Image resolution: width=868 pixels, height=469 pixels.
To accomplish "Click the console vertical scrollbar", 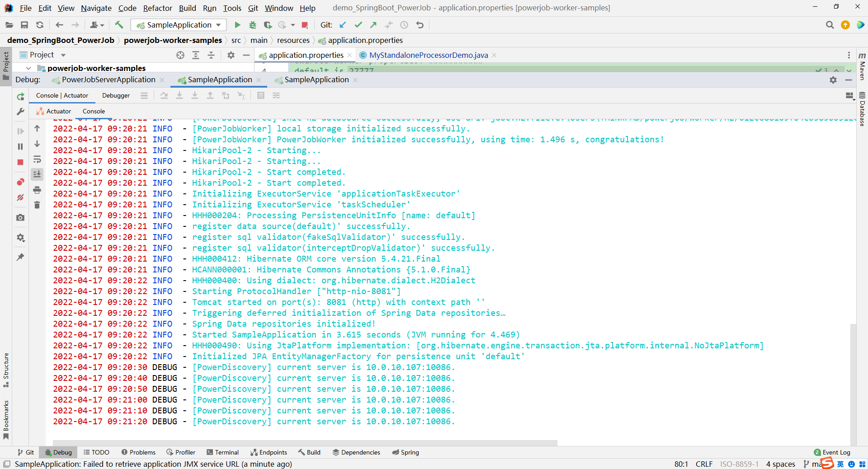I will pos(853,384).
